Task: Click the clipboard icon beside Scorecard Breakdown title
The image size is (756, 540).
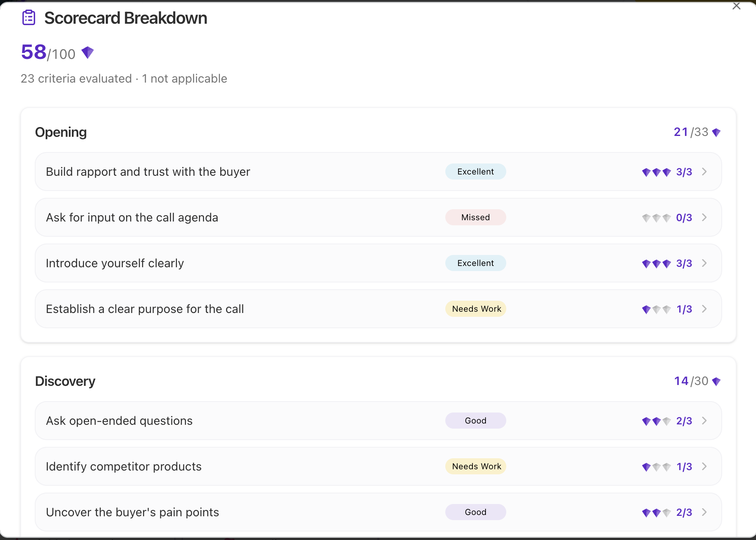Action: click(29, 17)
